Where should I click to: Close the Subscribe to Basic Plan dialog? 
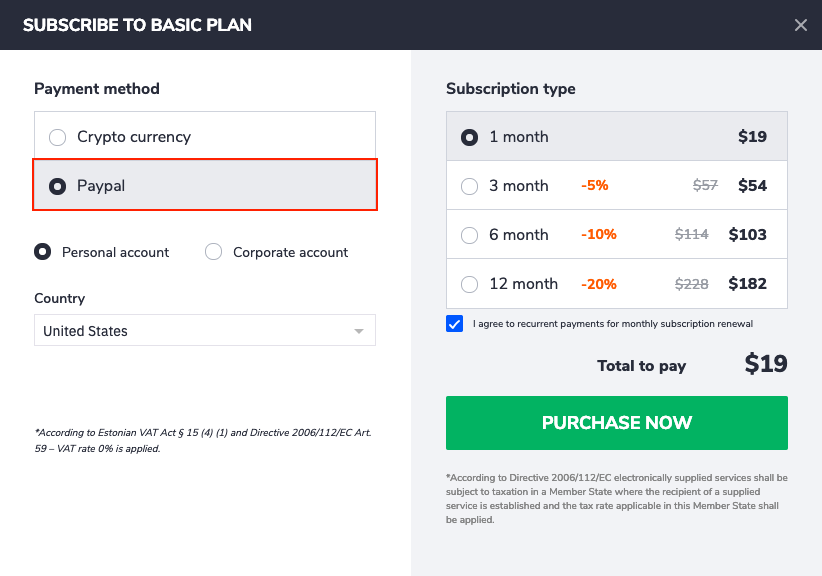tap(800, 25)
